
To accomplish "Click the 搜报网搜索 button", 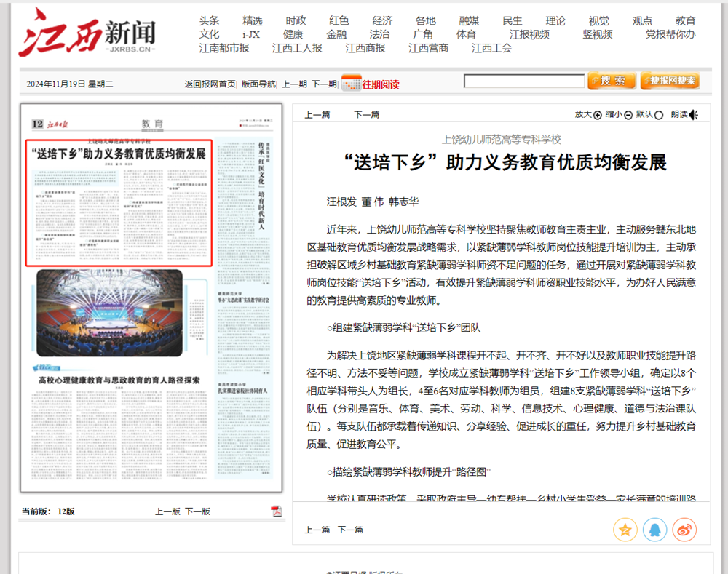I will coord(670,81).
